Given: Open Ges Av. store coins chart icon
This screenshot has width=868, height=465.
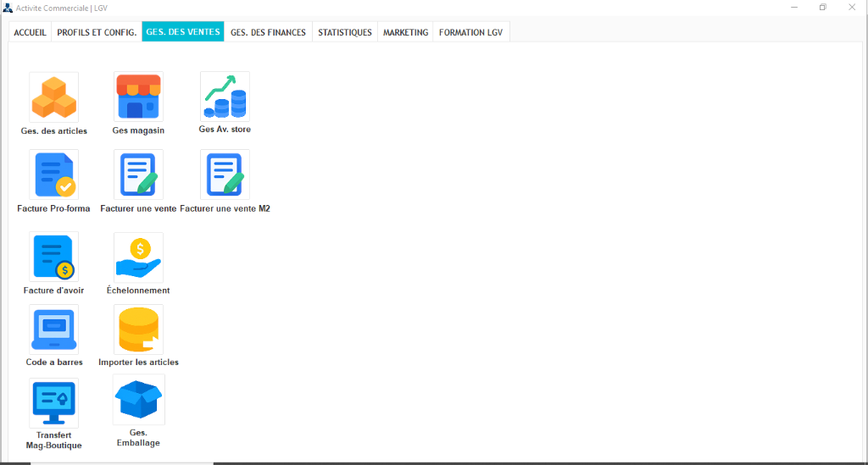Looking at the screenshot, I should pyautogui.click(x=225, y=97).
